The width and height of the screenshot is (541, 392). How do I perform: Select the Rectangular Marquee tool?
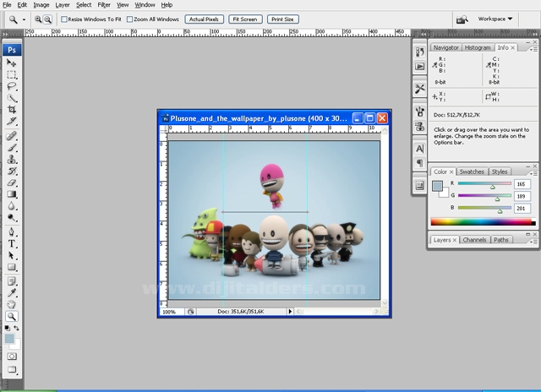11,74
